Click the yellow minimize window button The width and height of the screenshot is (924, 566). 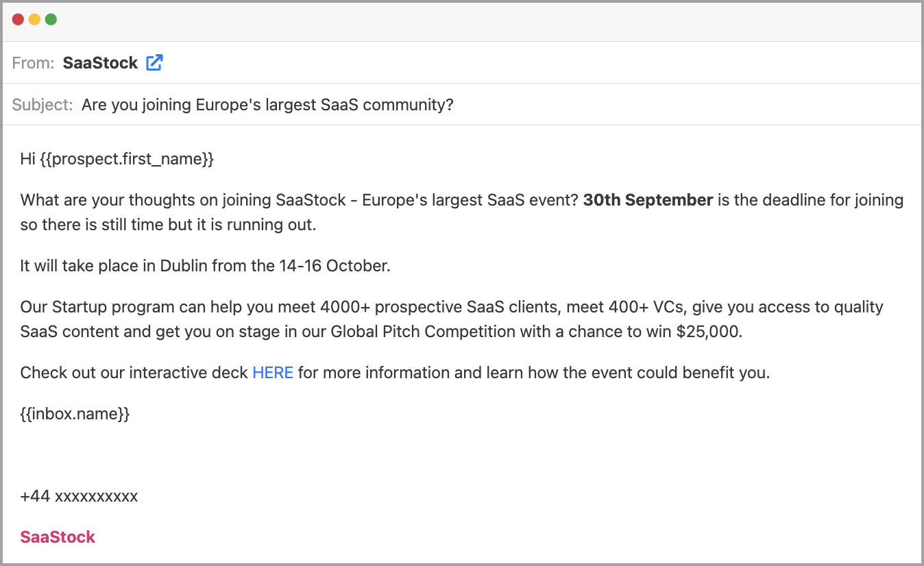tap(34, 19)
